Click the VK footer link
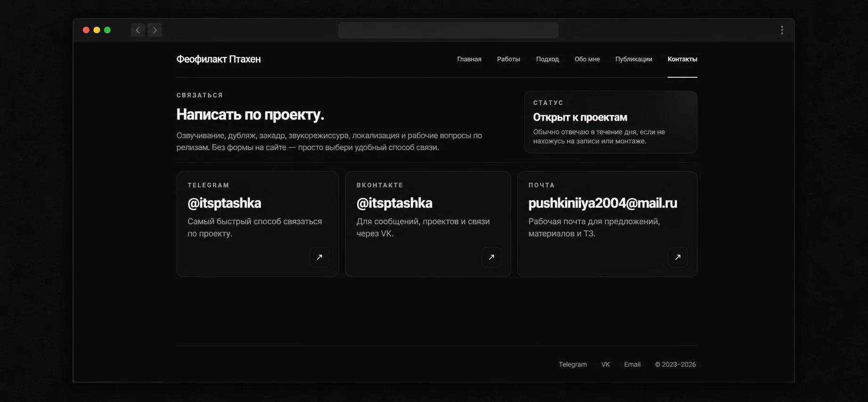 point(606,364)
